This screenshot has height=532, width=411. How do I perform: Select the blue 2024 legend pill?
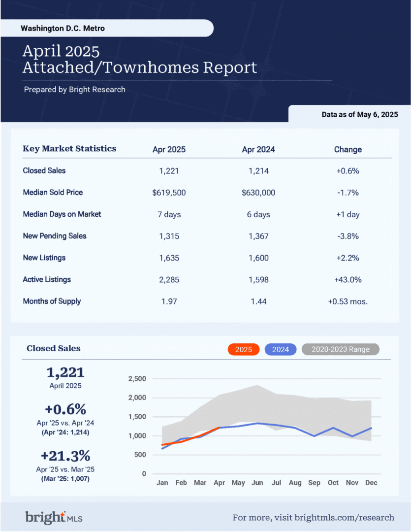coord(281,349)
